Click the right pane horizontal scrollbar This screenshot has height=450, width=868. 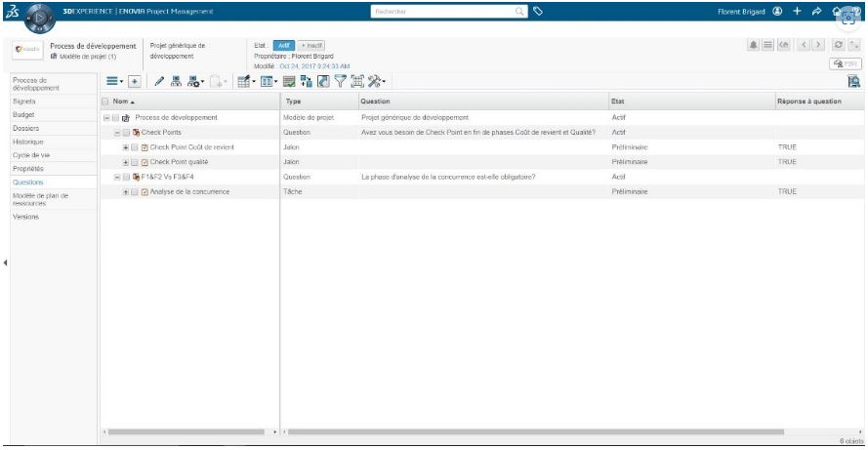pyautogui.click(x=536, y=431)
